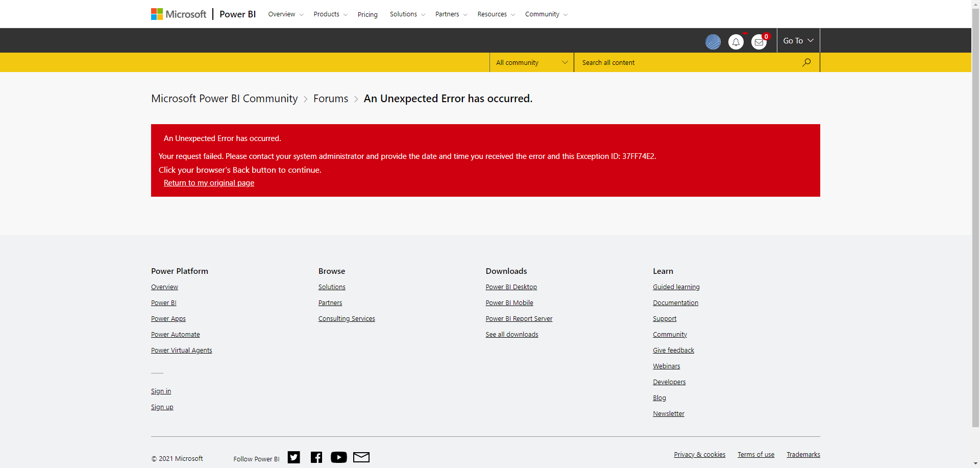This screenshot has height=468, width=980.
Task: Open Terms of use link
Action: click(x=756, y=455)
